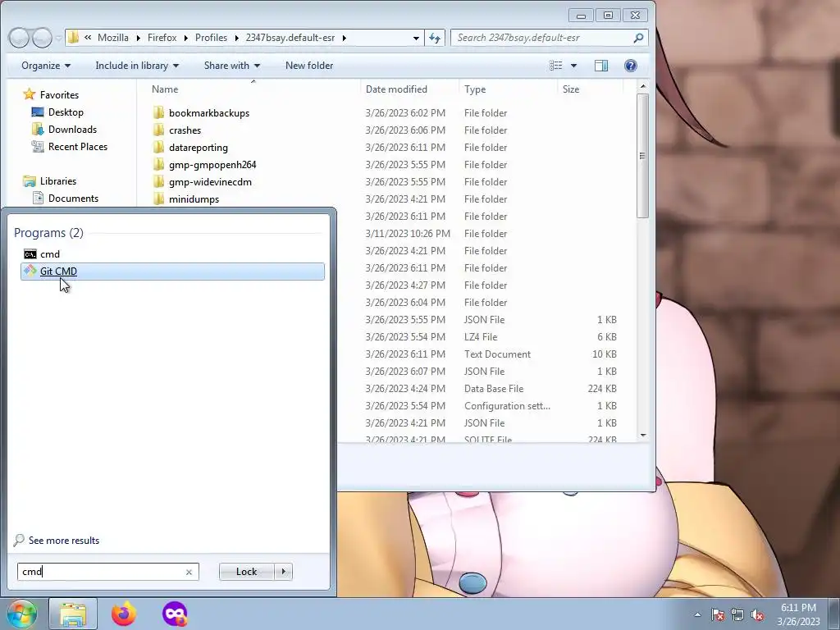Viewport: 840px width, 630px height.
Task: Open address bar history dropdown
Action: (416, 38)
